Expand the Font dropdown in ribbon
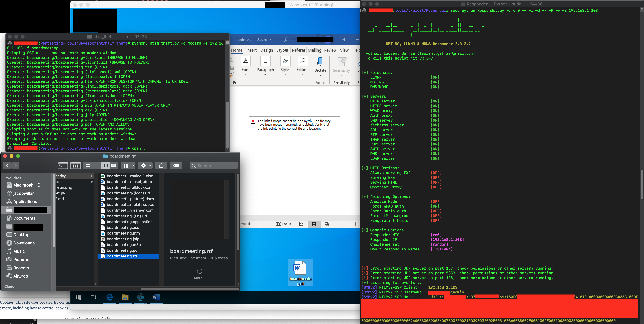This screenshot has width=644, height=324. tap(246, 74)
